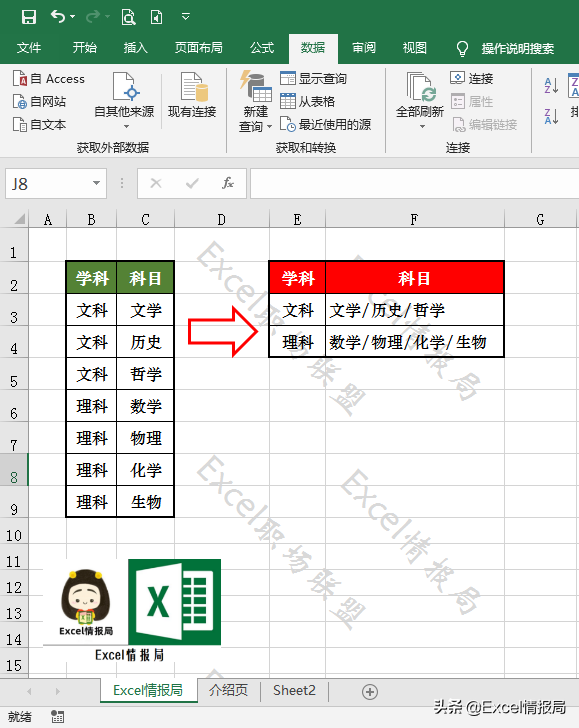
Task: Click inside the formula bar input
Action: 414,184
